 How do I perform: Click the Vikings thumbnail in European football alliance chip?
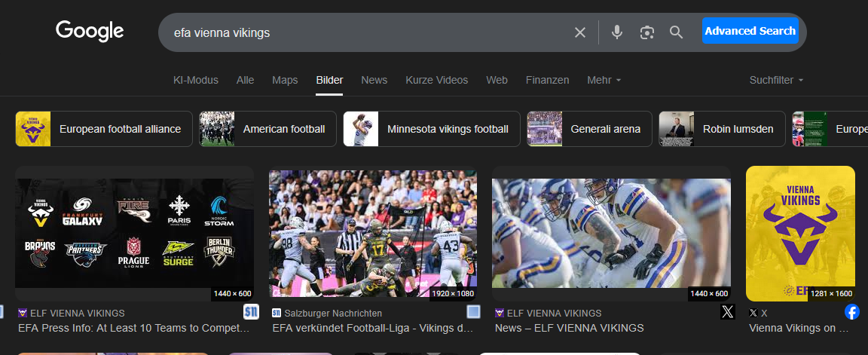(x=33, y=129)
